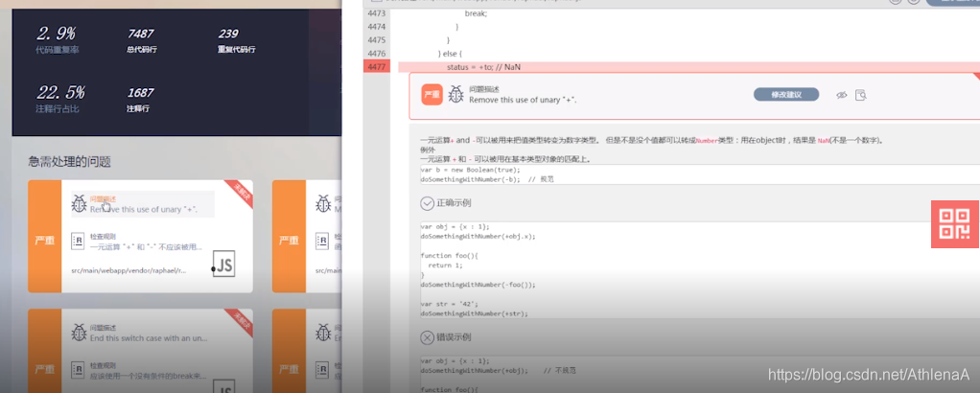Click the doSomethingWithNumber(+obj); // 不规范 line

point(498,371)
